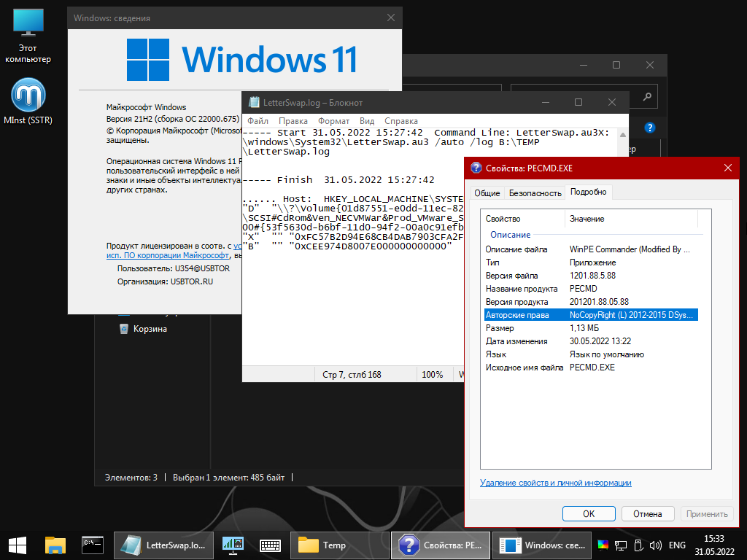Click the colorful display tray icon
This screenshot has height=560, width=747.
603,545
